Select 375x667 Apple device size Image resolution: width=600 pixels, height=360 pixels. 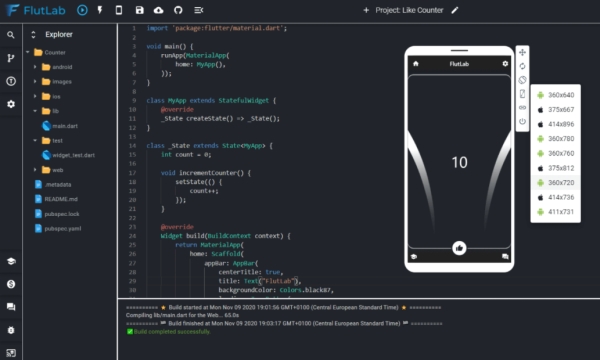pyautogui.click(x=556, y=109)
